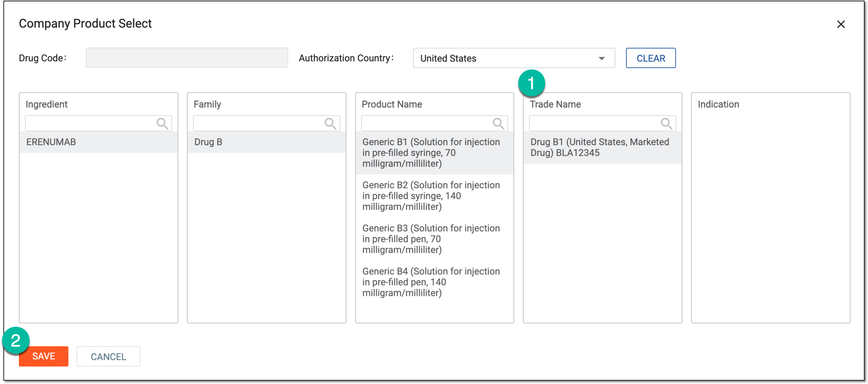The height and width of the screenshot is (384, 868).
Task: Click the SAVE button
Action: point(43,356)
